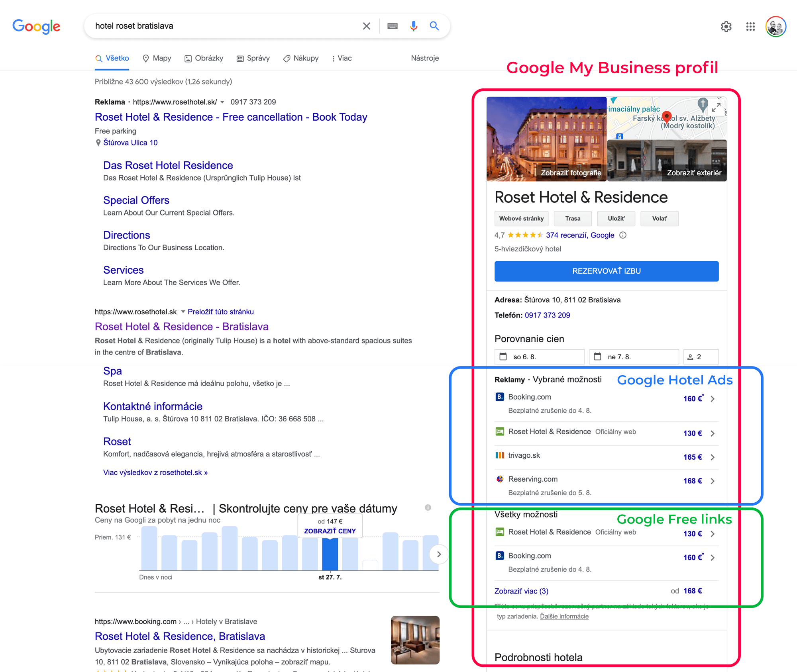Click the Trasa directions button

[573, 219]
